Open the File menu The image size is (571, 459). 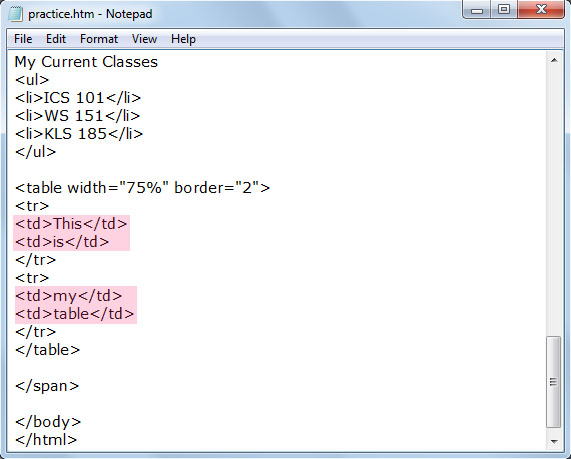click(x=23, y=39)
